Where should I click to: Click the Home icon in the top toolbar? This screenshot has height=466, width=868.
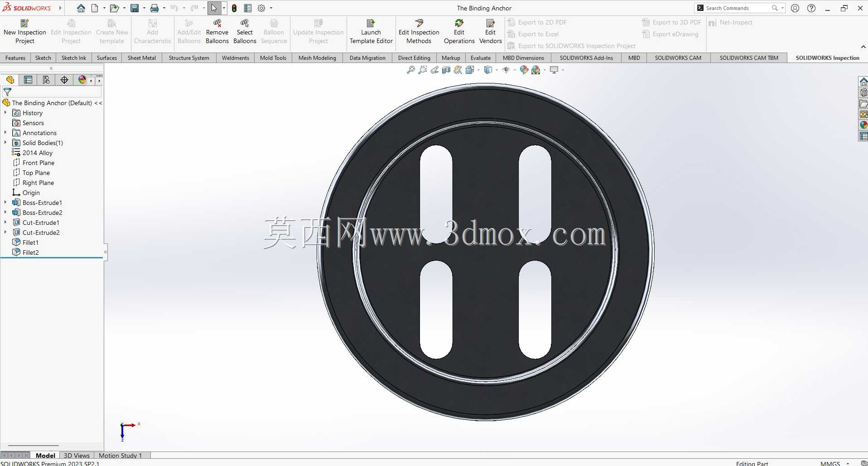81,8
